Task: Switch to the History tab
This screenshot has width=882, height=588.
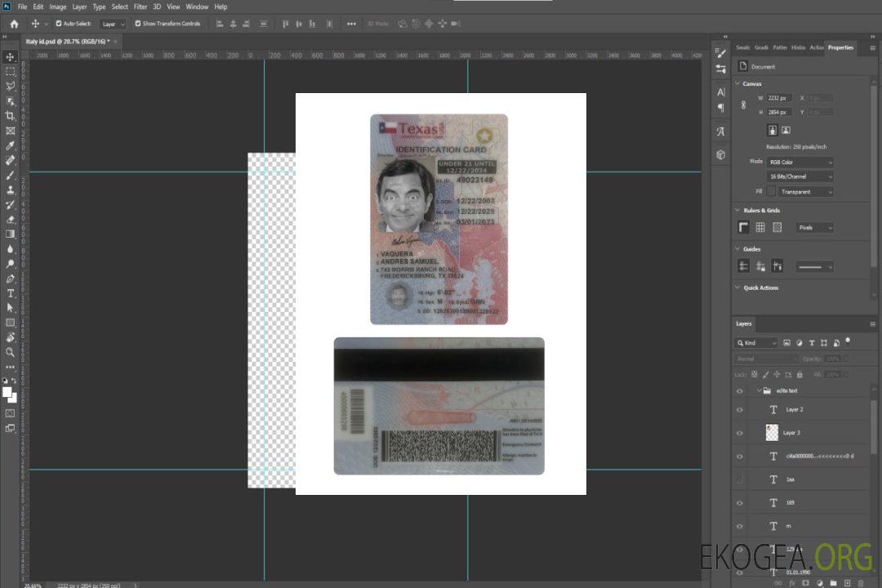Action: (798, 47)
